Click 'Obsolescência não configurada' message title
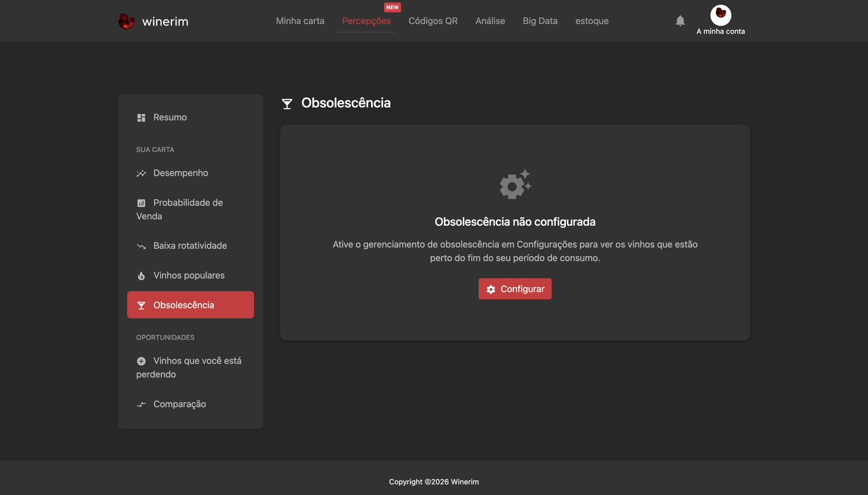This screenshot has height=495, width=868. [515, 222]
